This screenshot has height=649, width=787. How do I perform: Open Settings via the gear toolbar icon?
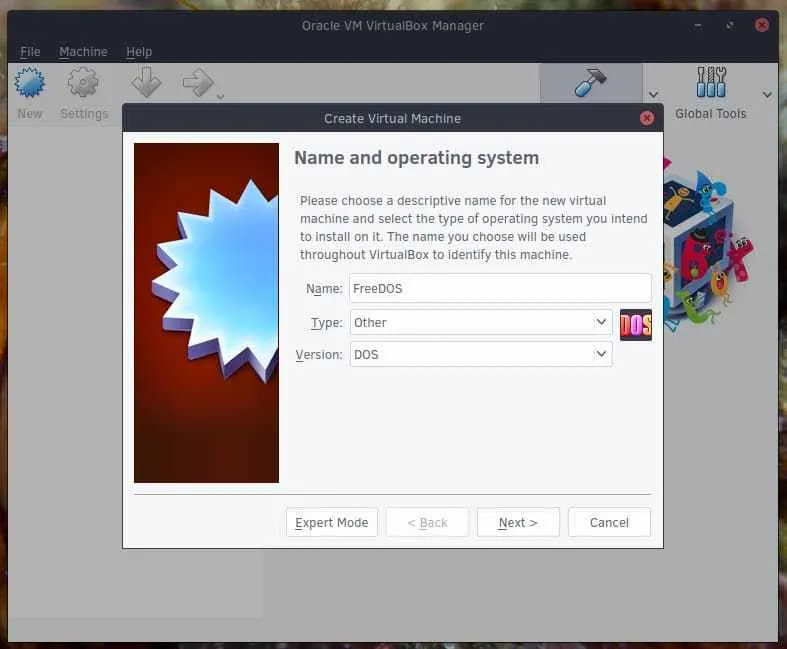click(x=83, y=84)
